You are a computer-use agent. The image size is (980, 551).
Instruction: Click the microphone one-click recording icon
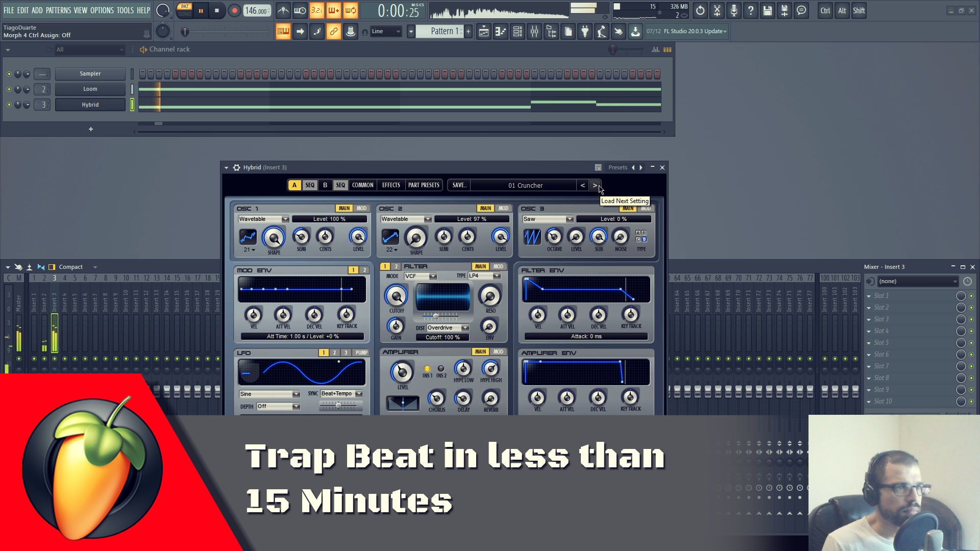tap(734, 10)
